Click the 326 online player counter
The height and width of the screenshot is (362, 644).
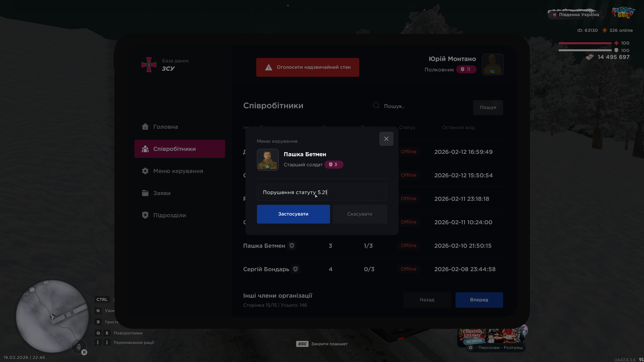click(617, 30)
